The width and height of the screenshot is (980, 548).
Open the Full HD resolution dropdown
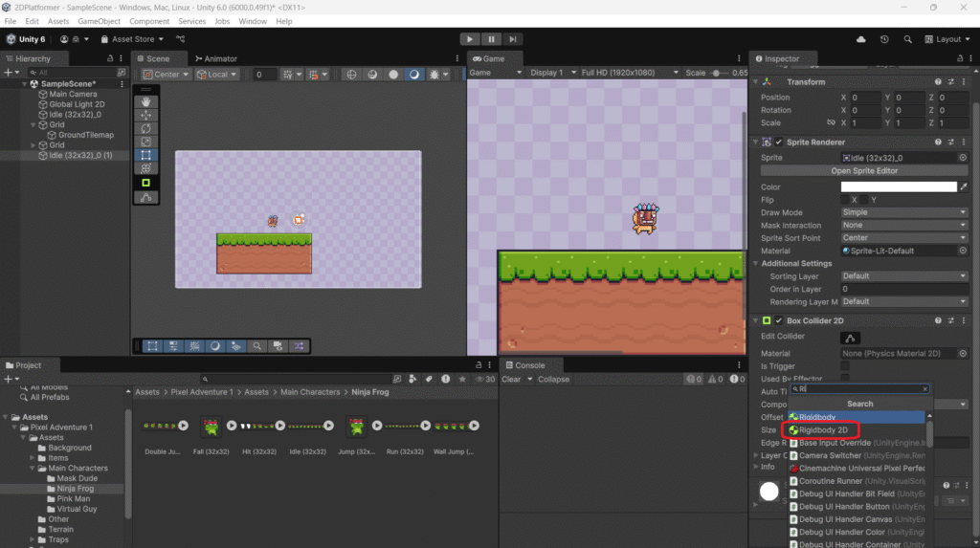[630, 73]
